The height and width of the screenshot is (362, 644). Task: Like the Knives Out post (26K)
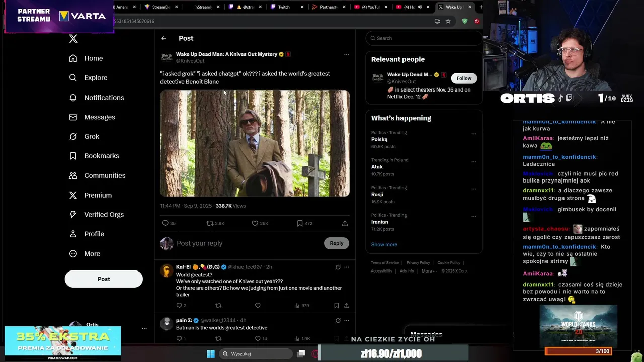(260, 223)
